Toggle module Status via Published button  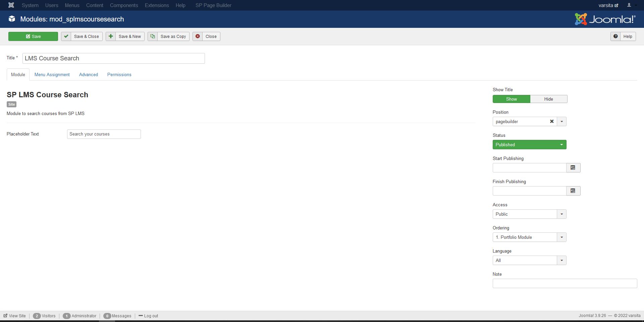[x=529, y=145]
